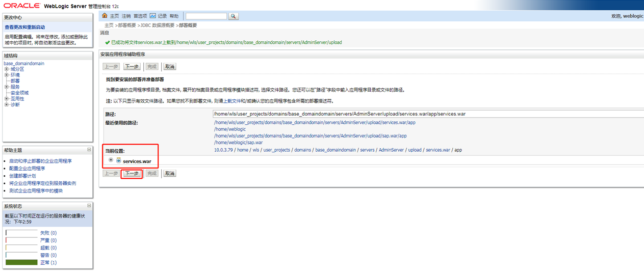The image size is (644, 275).
Task: Open help topic 配置企业应用程序
Action: pos(27,169)
